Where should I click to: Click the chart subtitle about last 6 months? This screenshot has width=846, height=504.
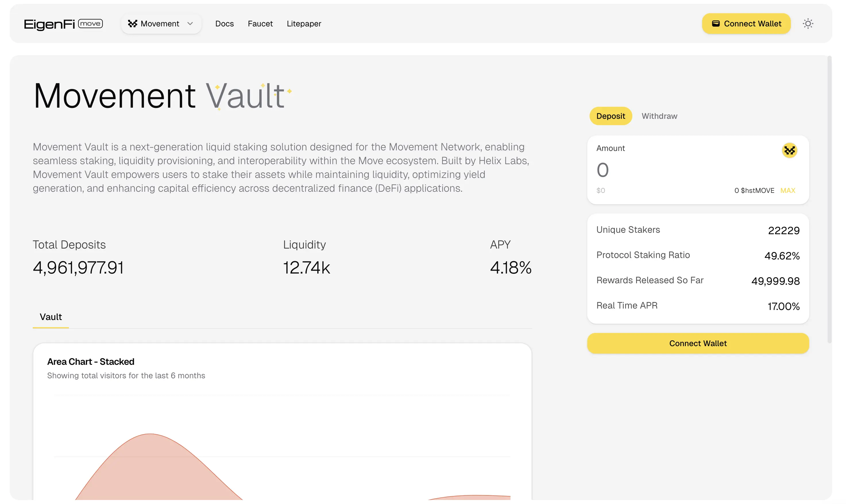click(126, 376)
